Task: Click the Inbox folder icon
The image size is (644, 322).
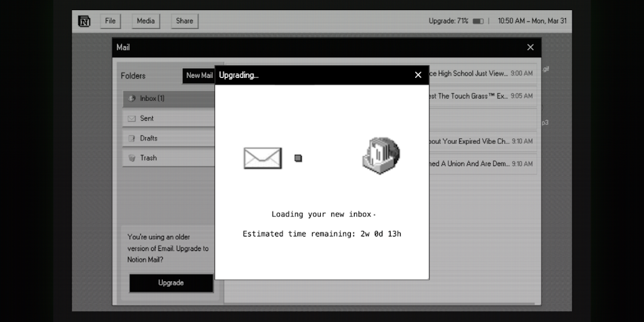Action: click(131, 99)
